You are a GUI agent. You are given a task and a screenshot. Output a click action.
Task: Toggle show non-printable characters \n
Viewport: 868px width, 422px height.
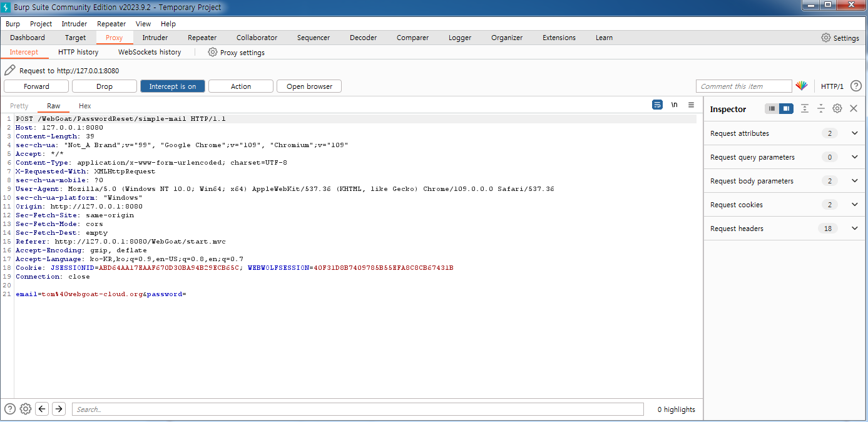click(674, 105)
